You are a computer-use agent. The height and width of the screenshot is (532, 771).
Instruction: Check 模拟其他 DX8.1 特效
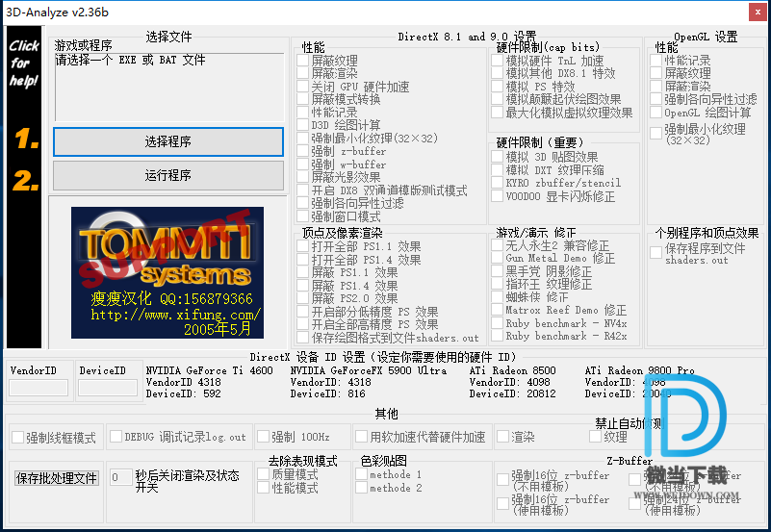coord(497,73)
